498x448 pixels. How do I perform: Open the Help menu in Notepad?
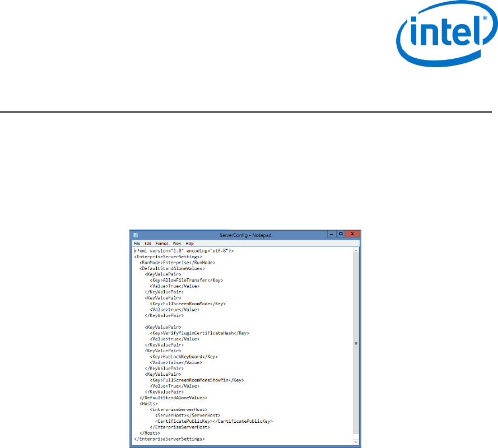pos(189,244)
